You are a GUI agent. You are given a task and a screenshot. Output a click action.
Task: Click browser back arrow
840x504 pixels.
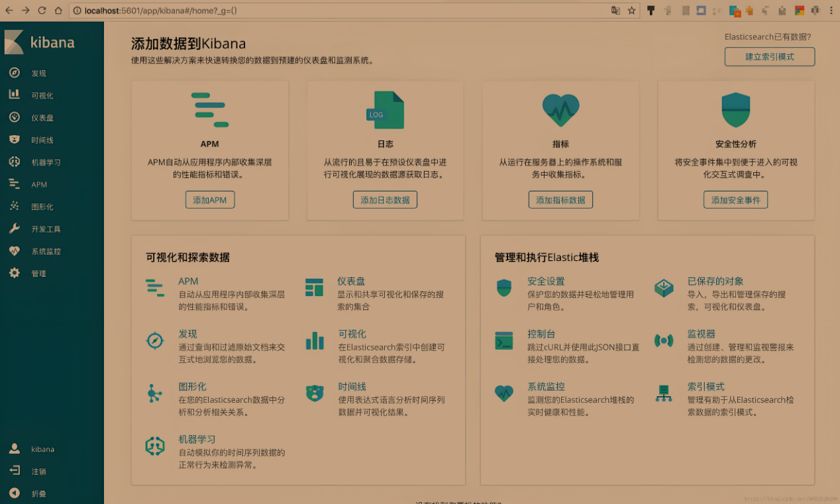(9, 11)
